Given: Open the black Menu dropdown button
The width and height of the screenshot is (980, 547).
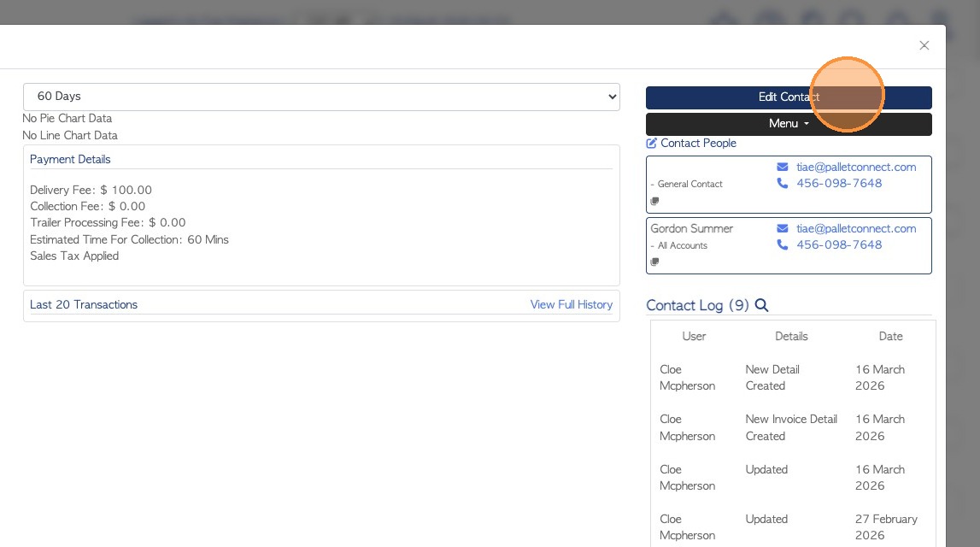Looking at the screenshot, I should coord(788,124).
